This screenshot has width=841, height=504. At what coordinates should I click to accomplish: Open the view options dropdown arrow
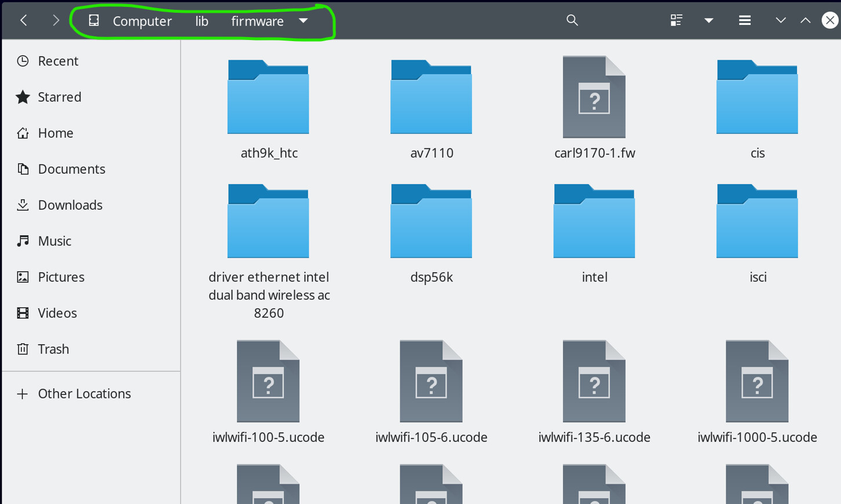click(x=708, y=21)
